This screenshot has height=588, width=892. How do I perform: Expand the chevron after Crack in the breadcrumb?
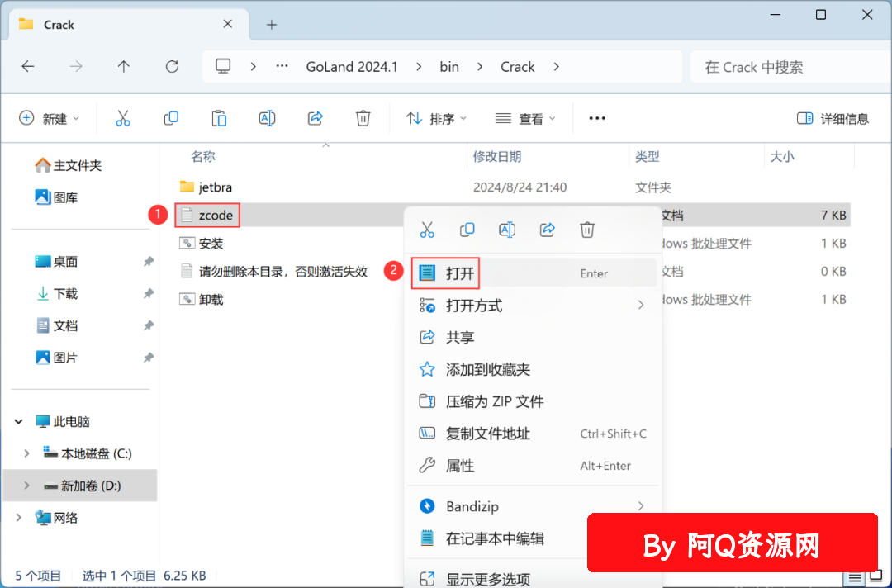click(x=557, y=67)
